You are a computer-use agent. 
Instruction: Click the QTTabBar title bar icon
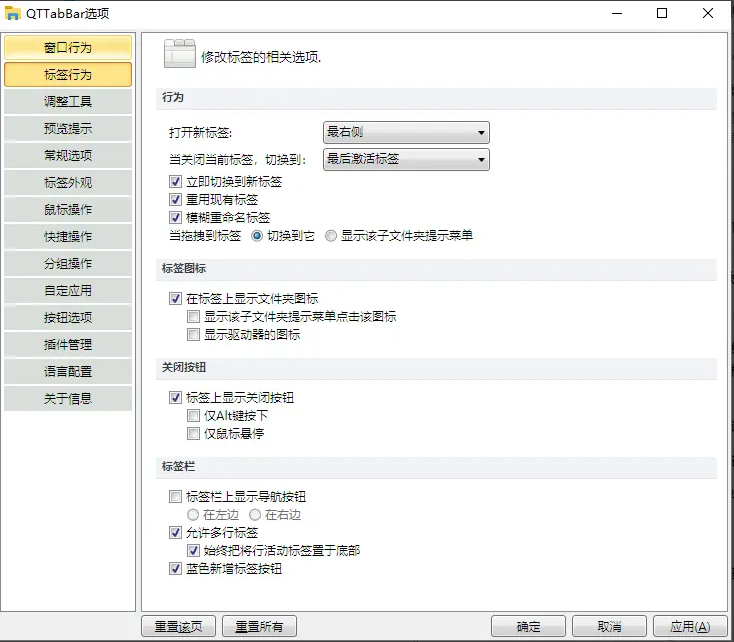coord(13,14)
